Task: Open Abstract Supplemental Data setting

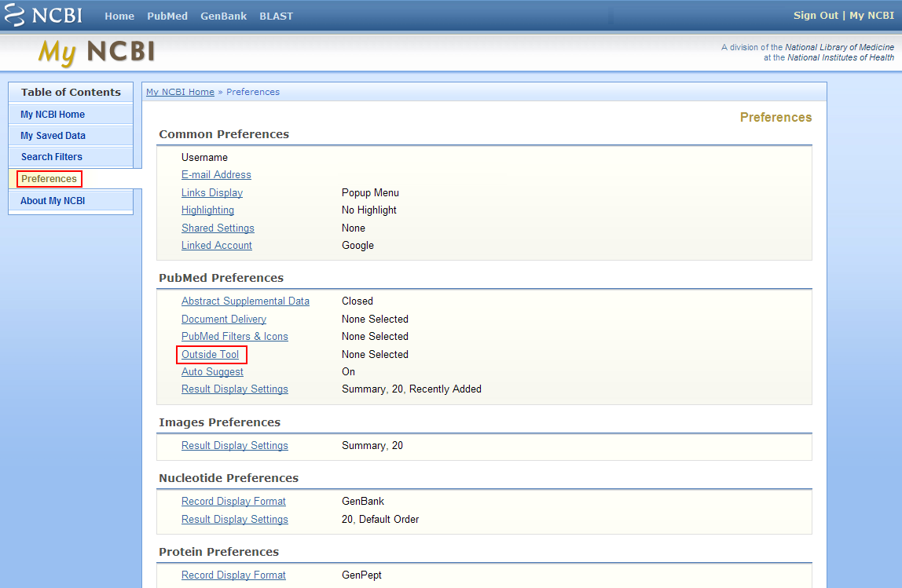Action: tap(246, 301)
